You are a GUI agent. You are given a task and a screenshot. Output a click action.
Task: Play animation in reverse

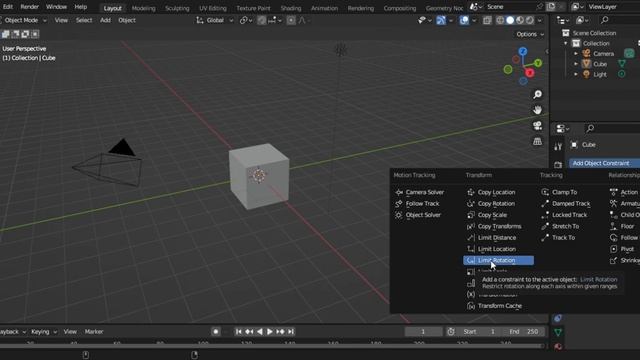point(260,331)
